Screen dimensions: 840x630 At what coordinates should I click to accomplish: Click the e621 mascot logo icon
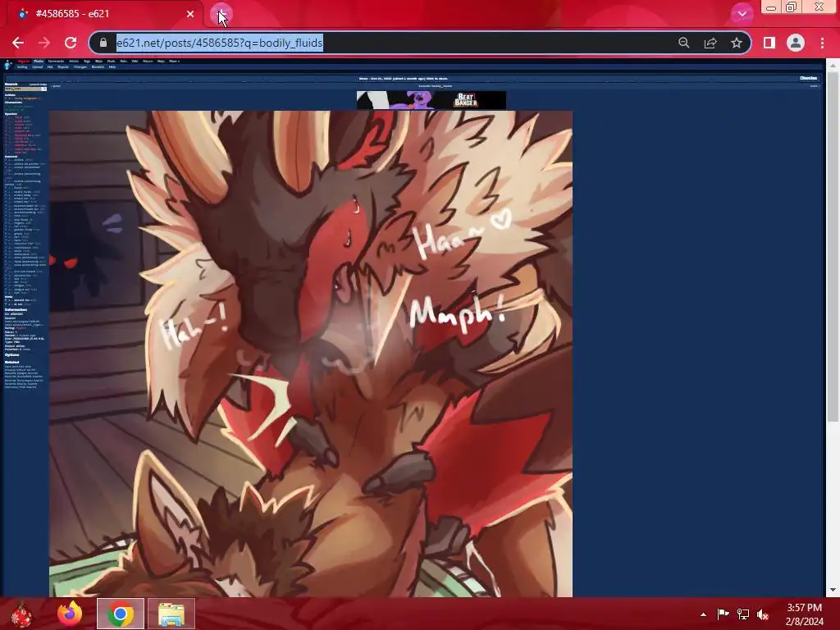tap(7, 64)
